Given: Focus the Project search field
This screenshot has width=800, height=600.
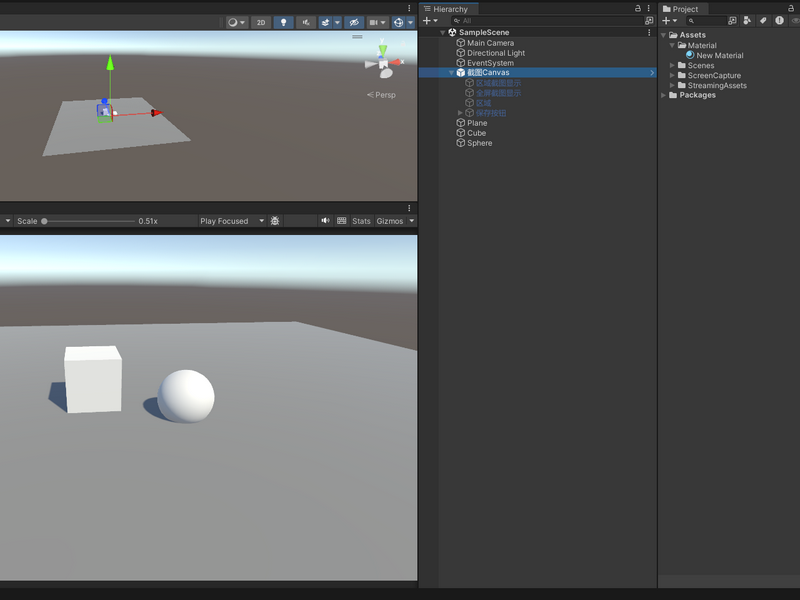Looking at the screenshot, I should (706, 21).
